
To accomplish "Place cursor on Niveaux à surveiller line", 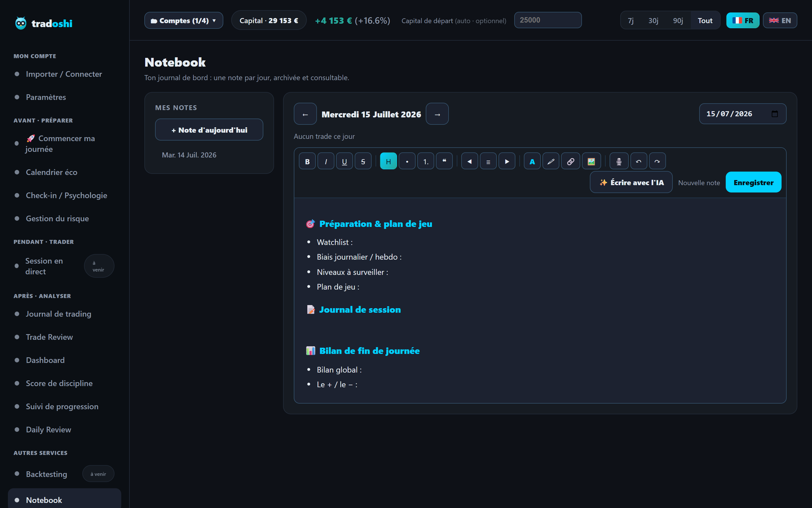I will (352, 272).
